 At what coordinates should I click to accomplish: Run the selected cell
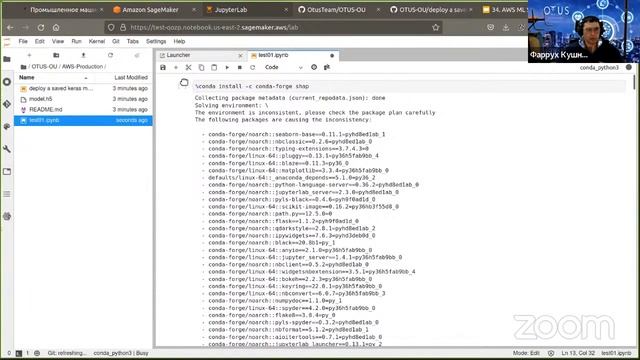point(227,67)
